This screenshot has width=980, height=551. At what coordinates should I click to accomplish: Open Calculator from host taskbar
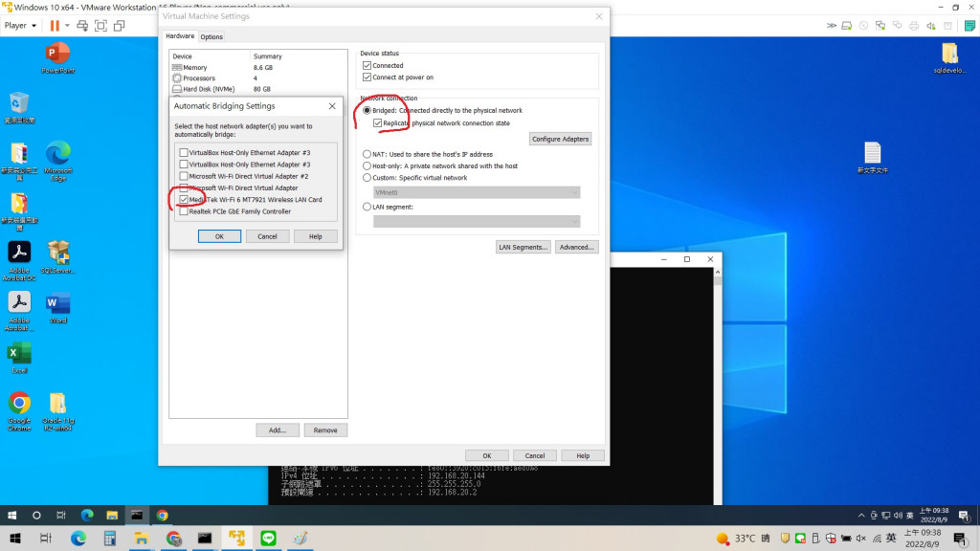(x=110, y=538)
